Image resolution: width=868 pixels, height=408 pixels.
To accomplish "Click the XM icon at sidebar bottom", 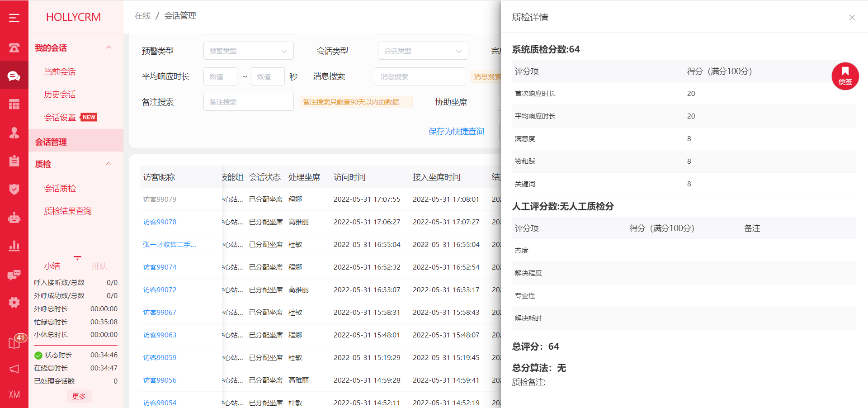I will [x=14, y=394].
